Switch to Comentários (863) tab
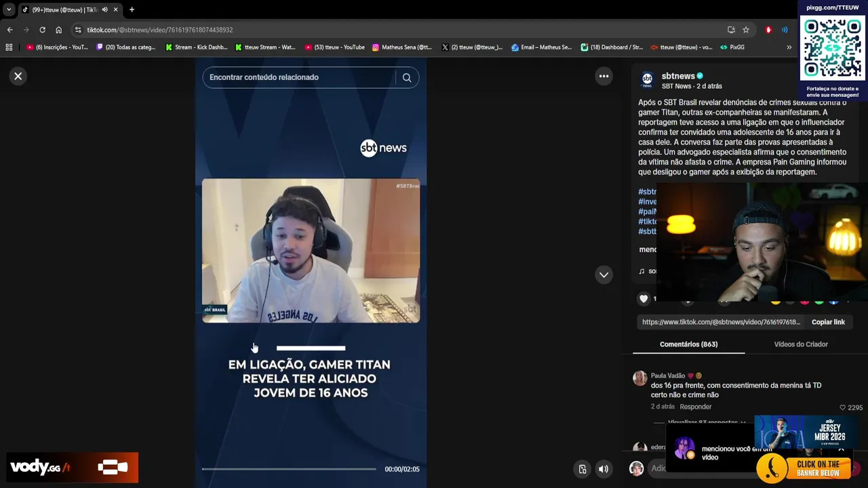This screenshot has height=488, width=868. pos(688,344)
